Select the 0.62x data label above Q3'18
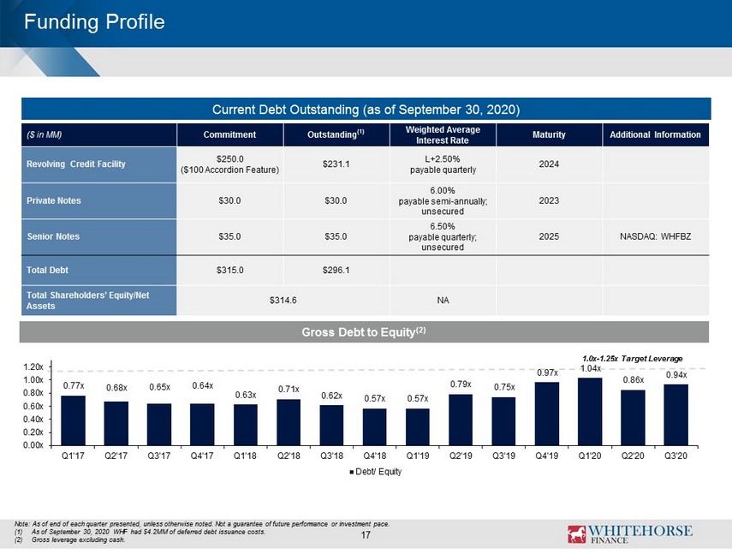 click(x=331, y=396)
